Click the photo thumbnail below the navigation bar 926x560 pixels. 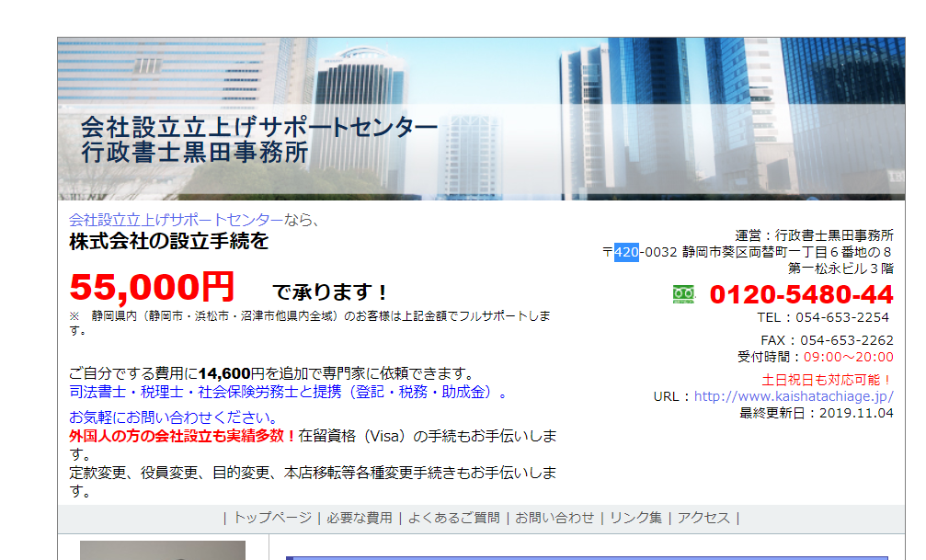[162, 550]
